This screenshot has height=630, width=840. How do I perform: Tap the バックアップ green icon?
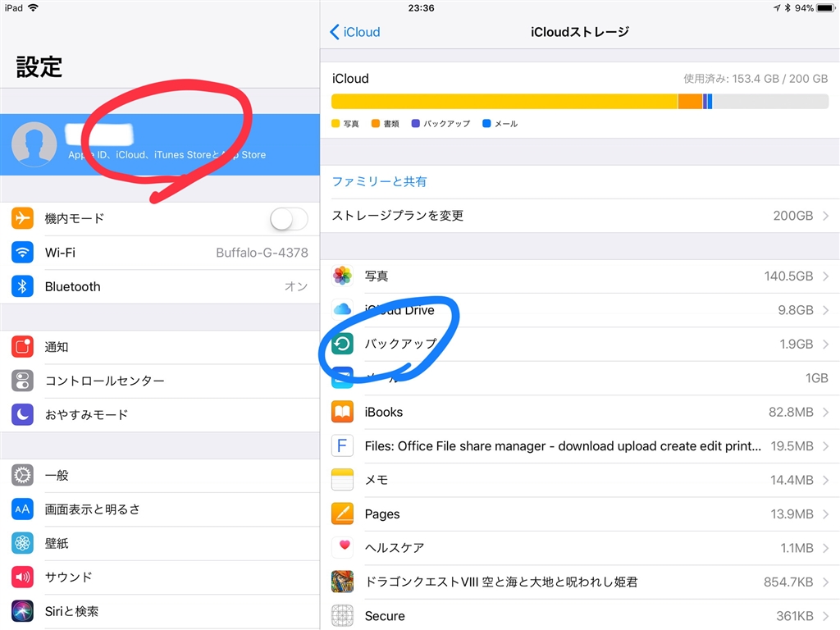pos(342,344)
